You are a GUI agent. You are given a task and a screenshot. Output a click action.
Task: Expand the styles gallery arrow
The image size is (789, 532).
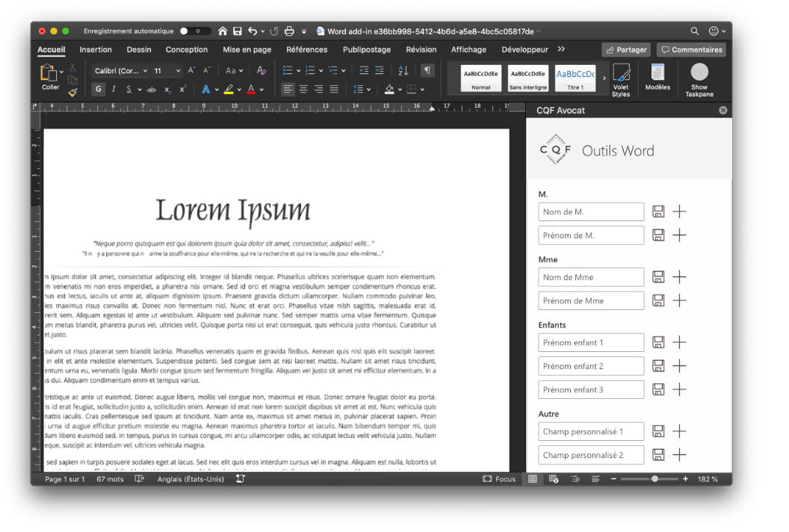604,78
